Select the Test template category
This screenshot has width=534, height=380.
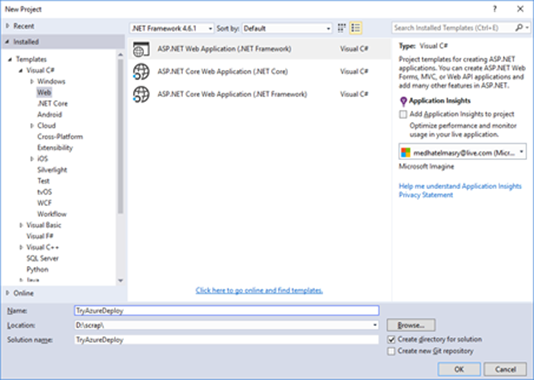43,181
